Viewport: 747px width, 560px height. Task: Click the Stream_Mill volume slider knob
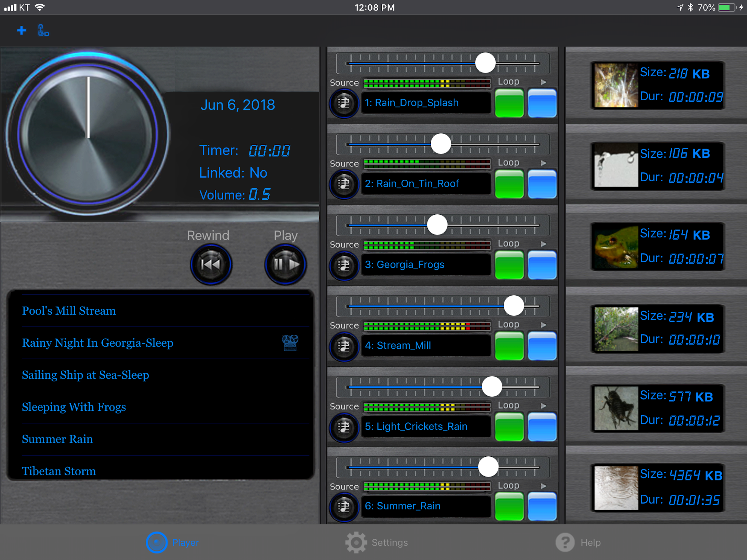[514, 306]
